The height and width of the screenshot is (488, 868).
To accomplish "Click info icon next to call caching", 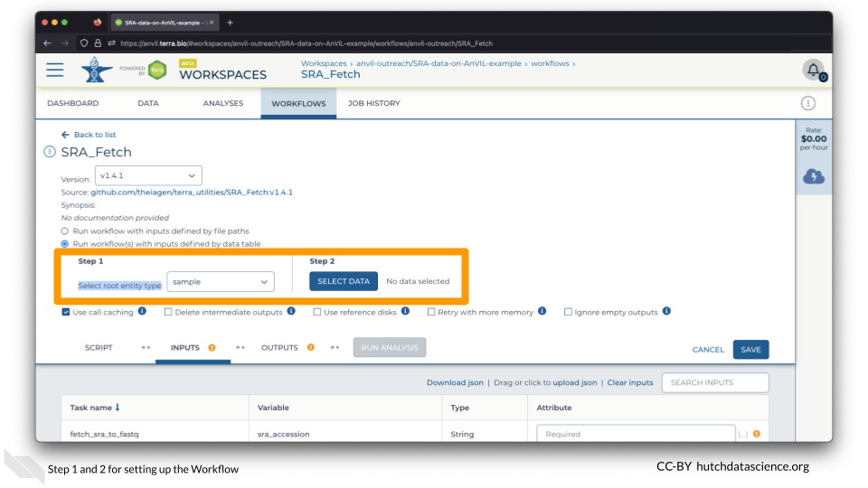I will pos(142,312).
